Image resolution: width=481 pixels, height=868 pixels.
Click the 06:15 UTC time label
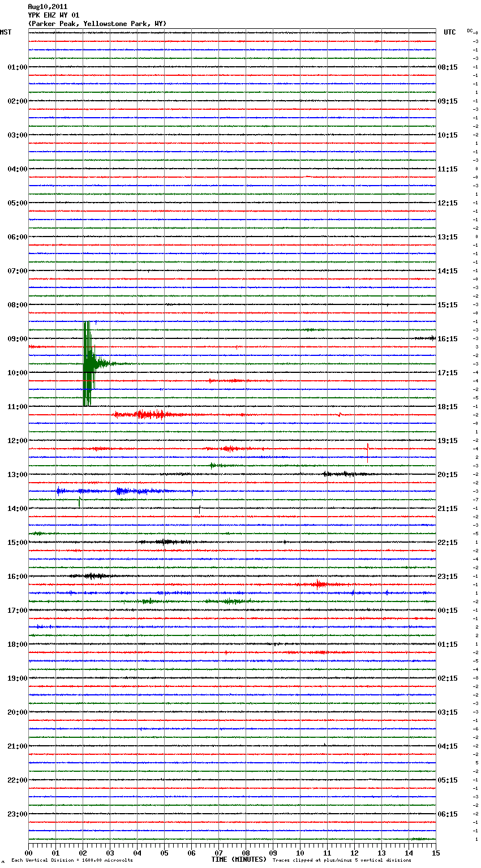448,814
